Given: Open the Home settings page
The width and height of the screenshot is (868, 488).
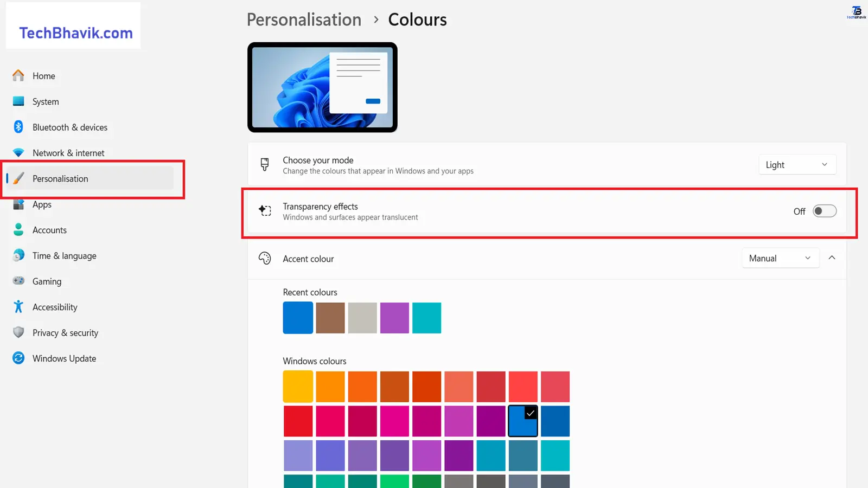Looking at the screenshot, I should point(43,76).
